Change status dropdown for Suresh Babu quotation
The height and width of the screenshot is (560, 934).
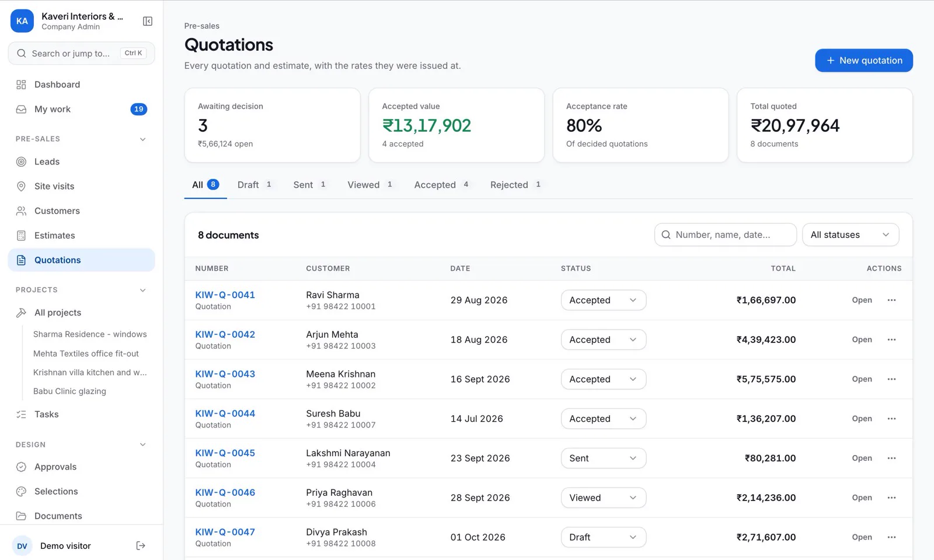coord(604,419)
